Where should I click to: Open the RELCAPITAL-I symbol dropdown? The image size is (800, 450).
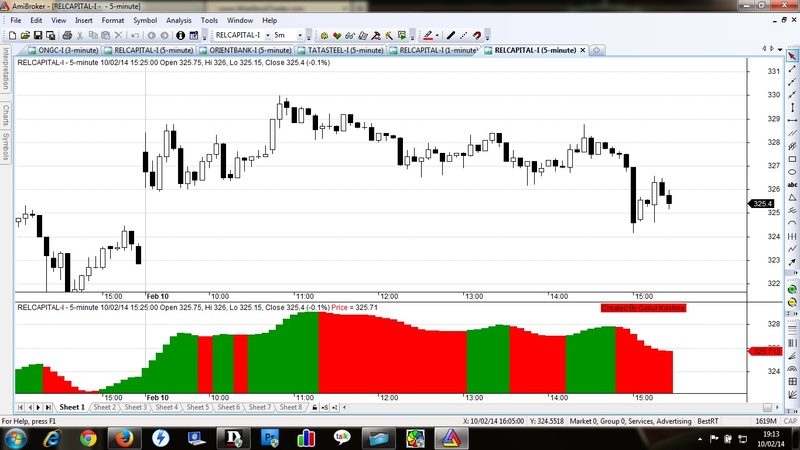tap(268, 35)
